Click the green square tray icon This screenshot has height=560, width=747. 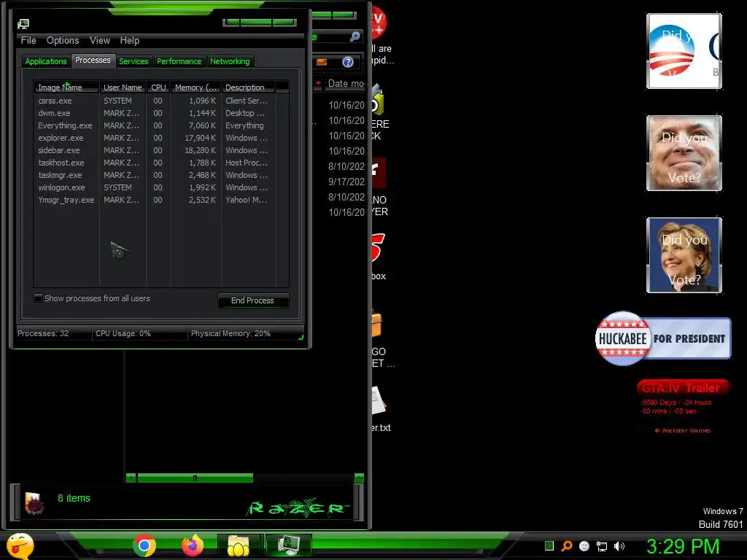tap(549, 545)
